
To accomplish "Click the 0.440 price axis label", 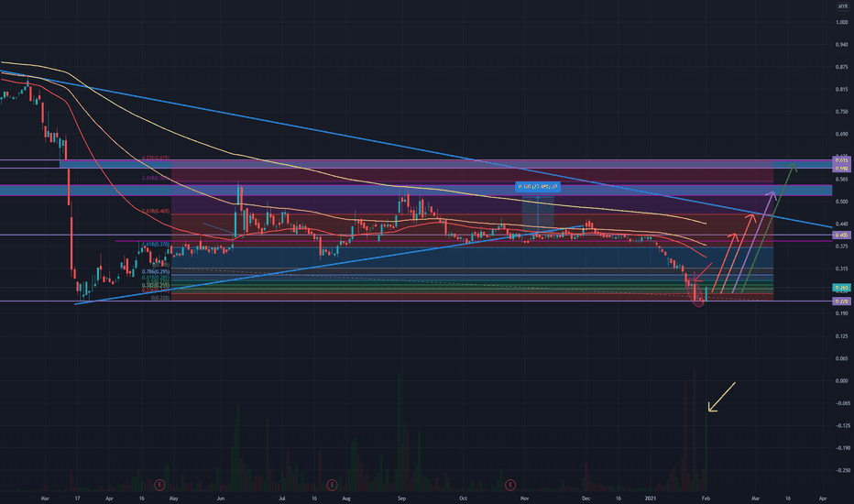I will [842, 224].
